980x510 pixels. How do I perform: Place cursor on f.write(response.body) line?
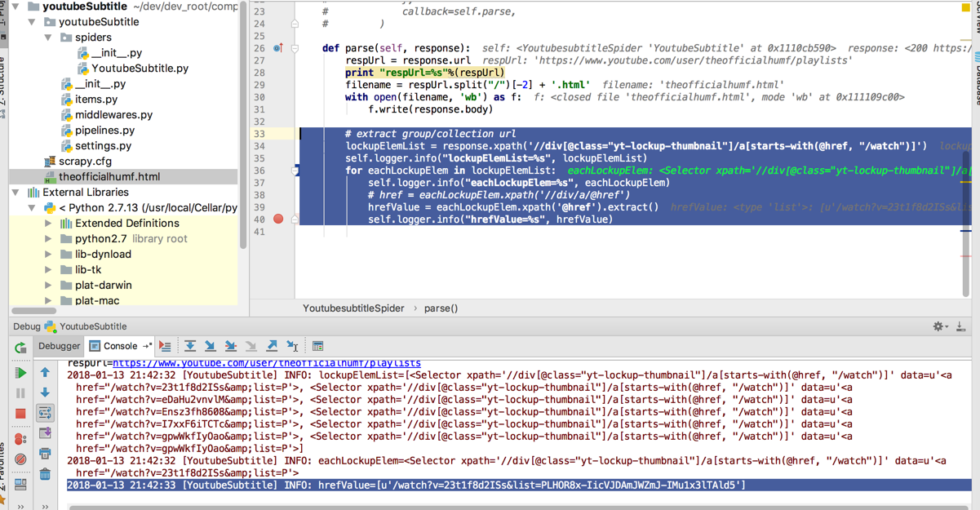tap(430, 109)
